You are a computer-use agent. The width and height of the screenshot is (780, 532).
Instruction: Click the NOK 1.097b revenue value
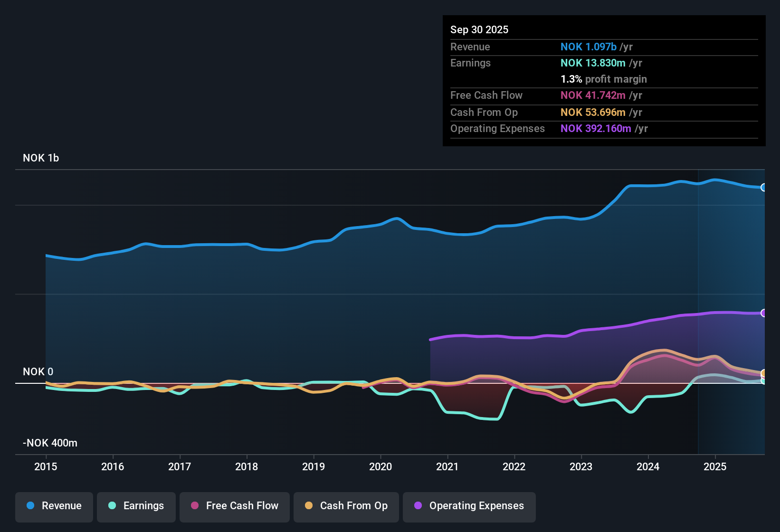(588, 47)
